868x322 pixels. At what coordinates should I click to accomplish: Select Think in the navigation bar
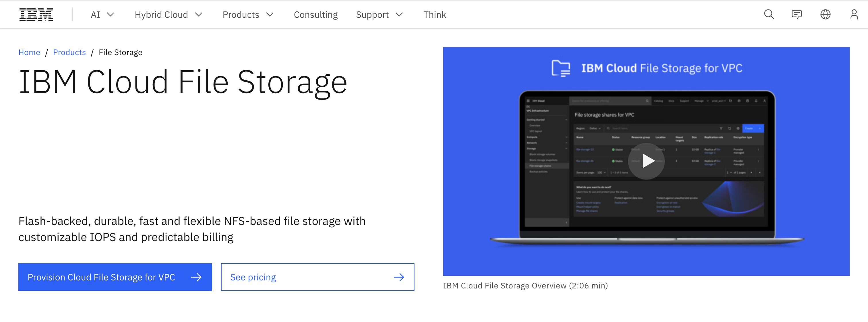pos(435,14)
